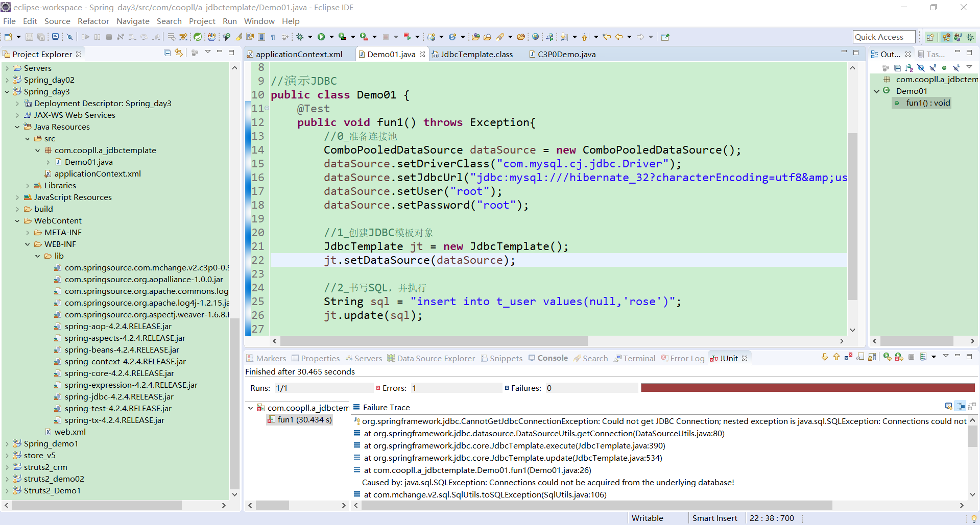This screenshot has height=525, width=980.
Task: Open the Window menu
Action: (259, 21)
